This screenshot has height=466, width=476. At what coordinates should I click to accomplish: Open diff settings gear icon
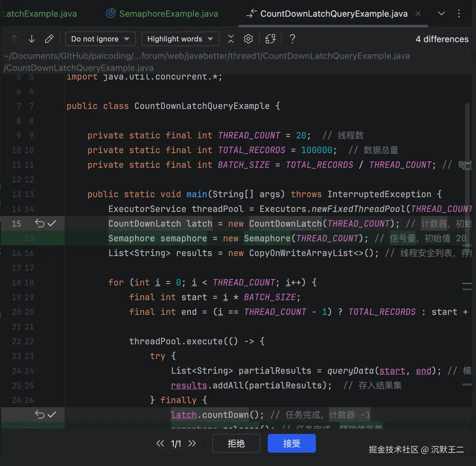(248, 39)
